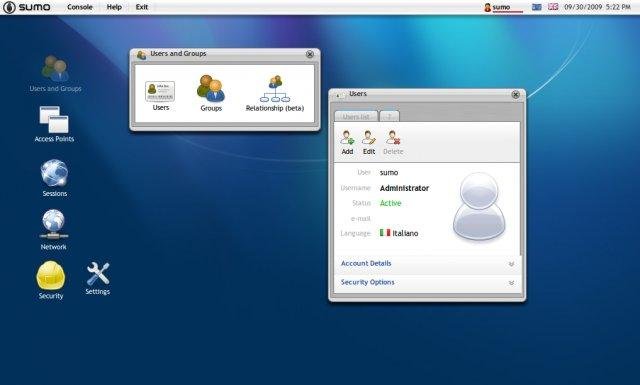Click the UK flag language icon
This screenshot has width=640, height=385.
point(553,7)
